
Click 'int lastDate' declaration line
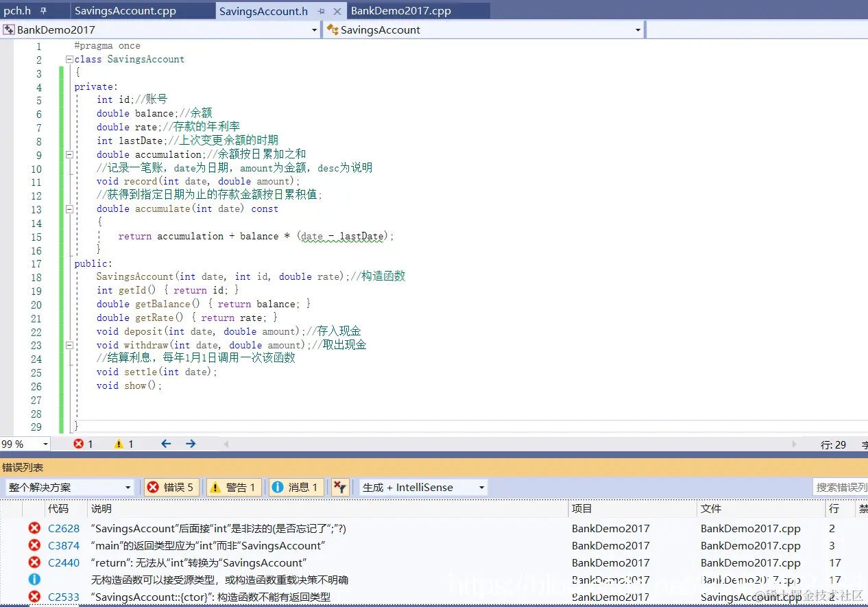coord(187,141)
